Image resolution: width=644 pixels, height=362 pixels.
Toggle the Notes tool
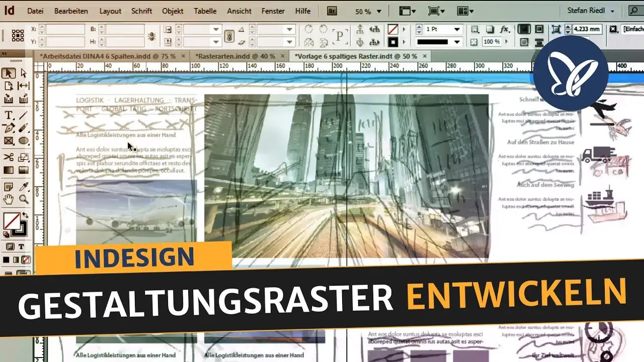tap(8, 187)
